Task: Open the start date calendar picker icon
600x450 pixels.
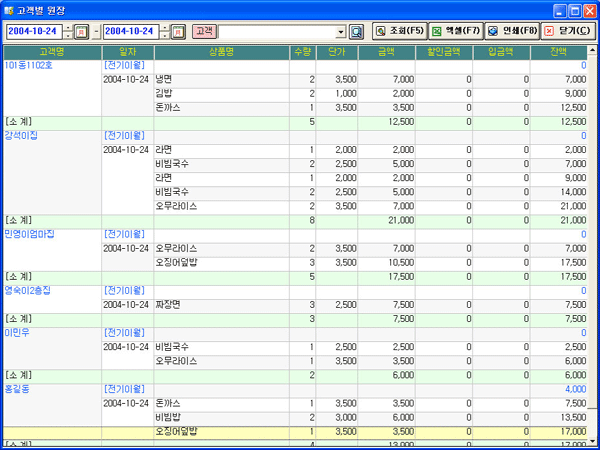Action: (x=82, y=31)
